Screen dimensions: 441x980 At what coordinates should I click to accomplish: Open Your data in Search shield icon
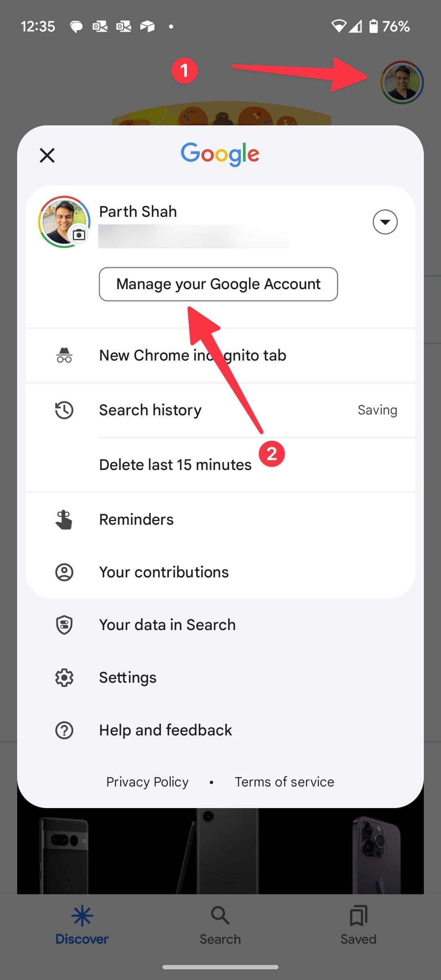pos(64,624)
